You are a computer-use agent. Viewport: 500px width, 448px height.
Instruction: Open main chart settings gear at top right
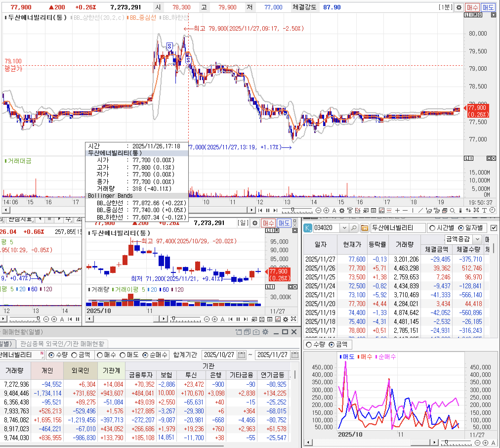(x=459, y=7)
